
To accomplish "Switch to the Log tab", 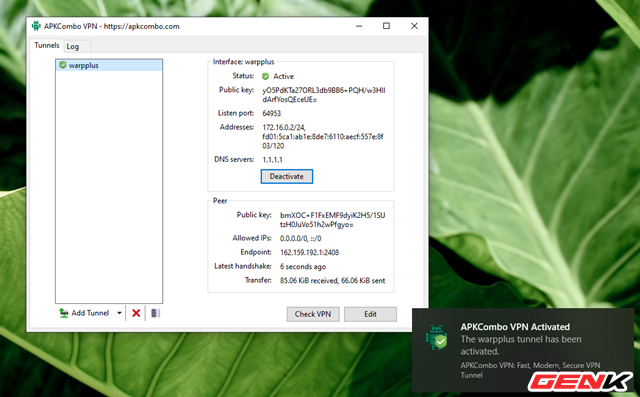I will point(73,47).
